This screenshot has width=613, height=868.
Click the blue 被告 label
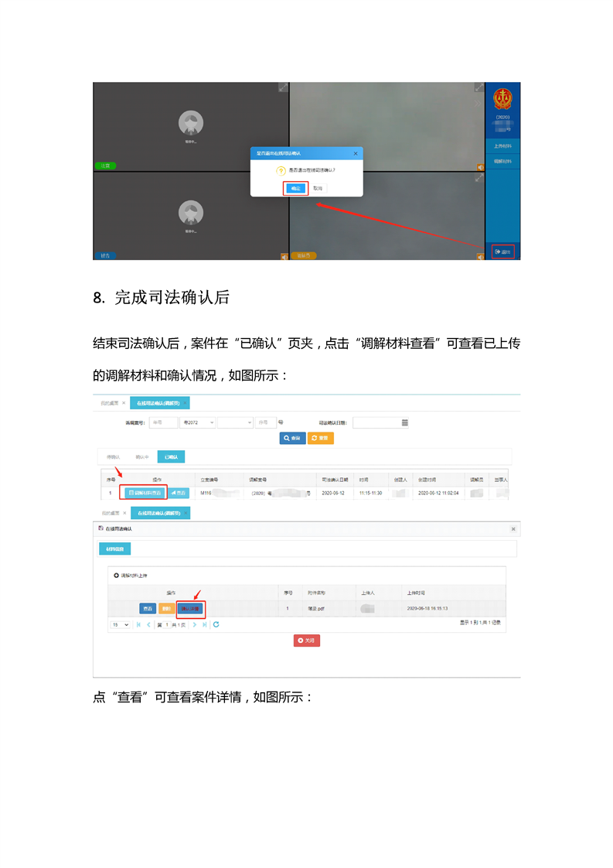tap(105, 255)
